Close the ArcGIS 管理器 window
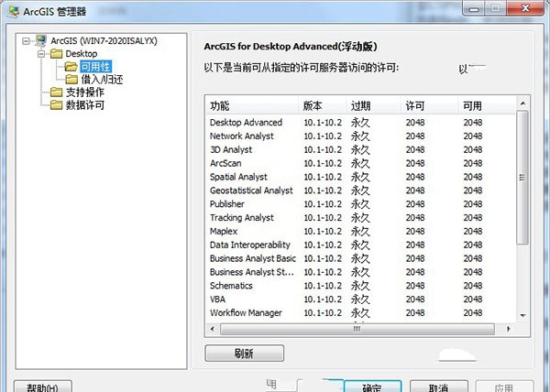Screen dimensions: 550x392 tap(525, 8)
